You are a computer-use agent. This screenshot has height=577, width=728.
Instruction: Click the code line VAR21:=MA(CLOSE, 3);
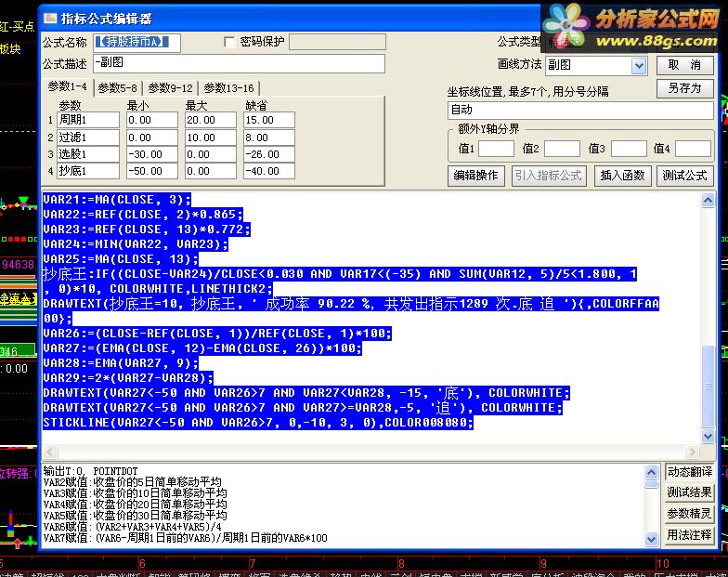(117, 200)
